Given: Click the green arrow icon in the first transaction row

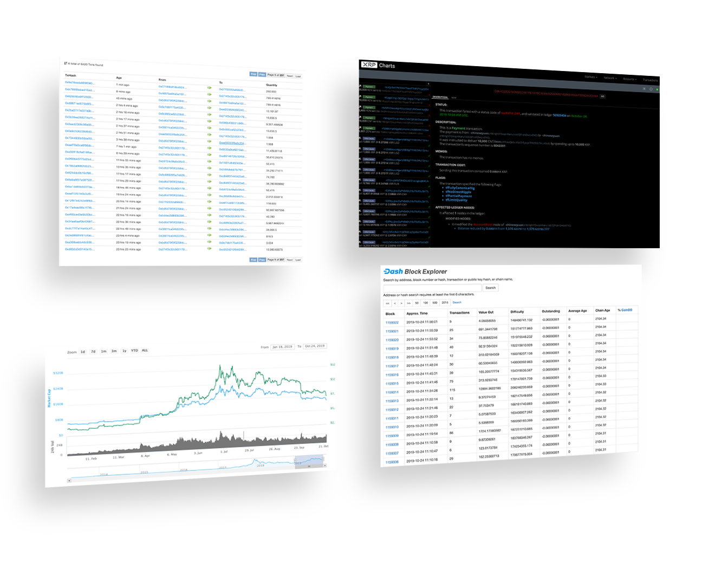Looking at the screenshot, I should [210, 87].
